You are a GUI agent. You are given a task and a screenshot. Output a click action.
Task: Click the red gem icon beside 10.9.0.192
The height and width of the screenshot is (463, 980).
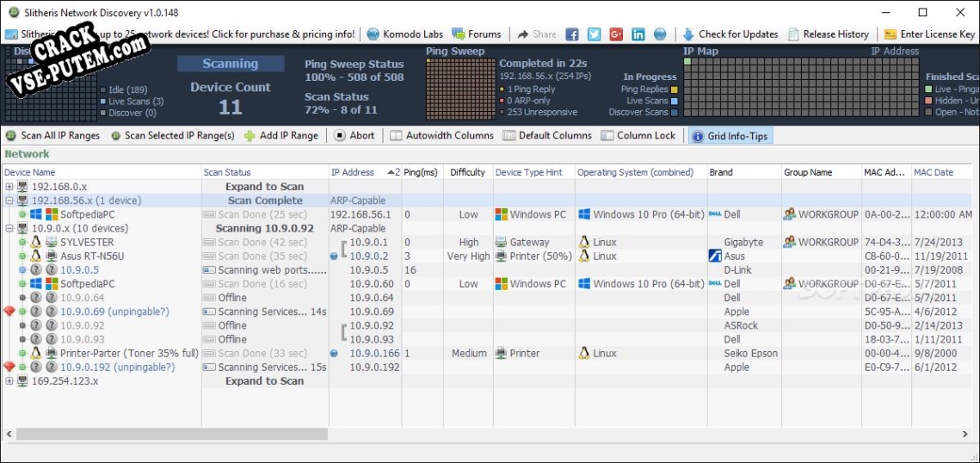tap(9, 367)
